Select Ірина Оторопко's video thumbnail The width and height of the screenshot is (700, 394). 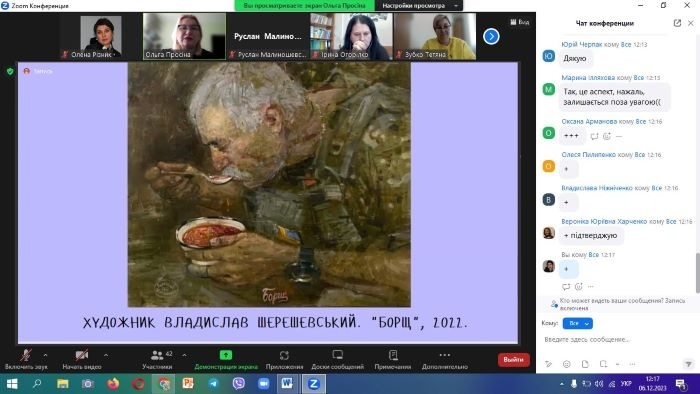(351, 37)
